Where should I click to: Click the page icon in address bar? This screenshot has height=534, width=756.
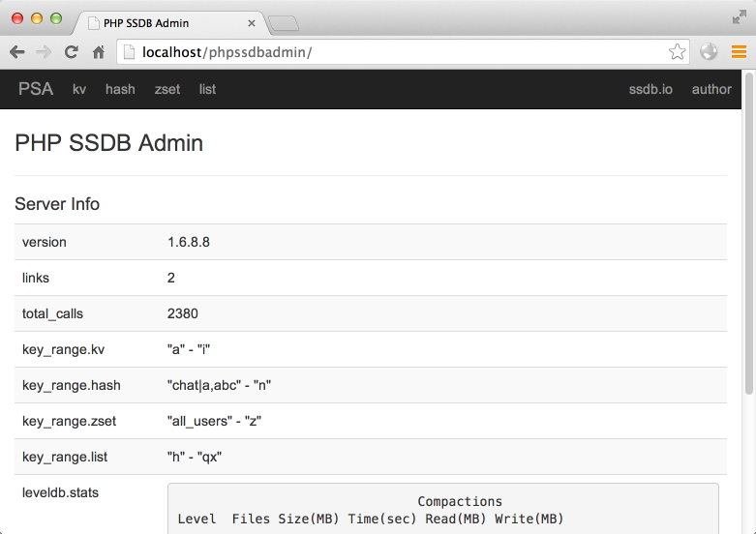[x=129, y=52]
